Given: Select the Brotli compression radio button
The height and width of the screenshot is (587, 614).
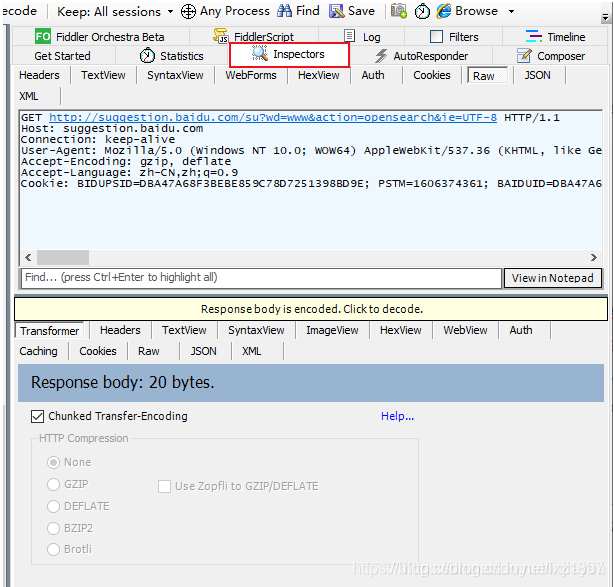Looking at the screenshot, I should point(53,549).
